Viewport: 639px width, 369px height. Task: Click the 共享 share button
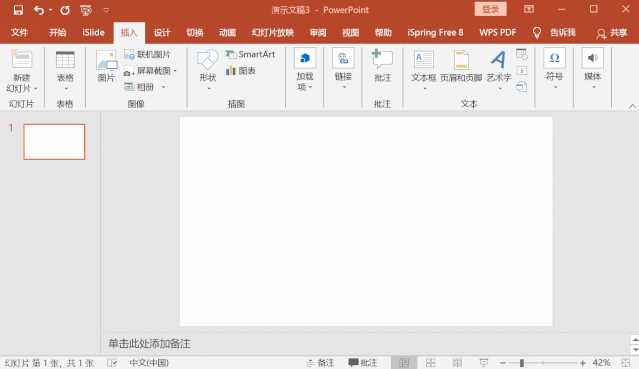612,33
